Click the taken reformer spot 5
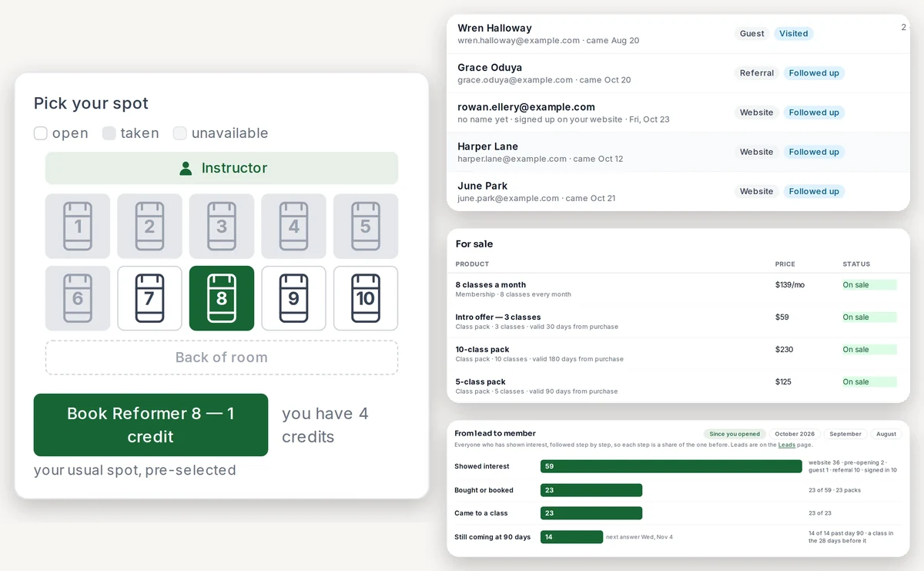 366,226
